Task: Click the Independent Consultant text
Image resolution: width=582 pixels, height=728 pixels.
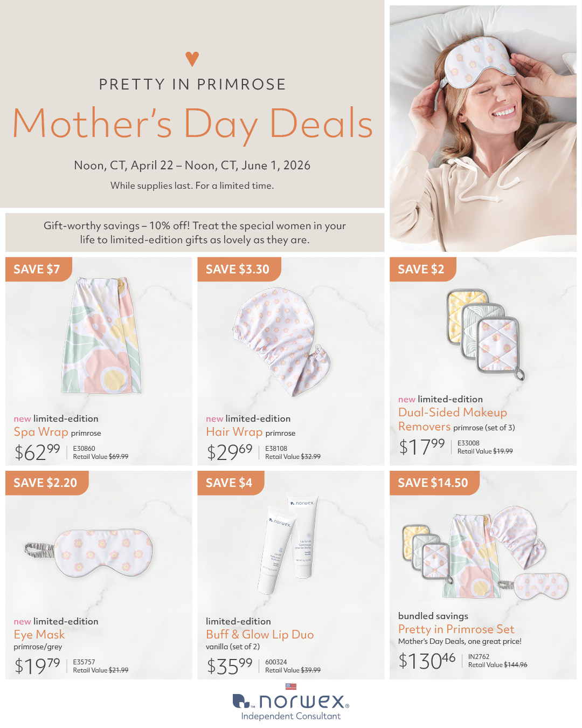Action: tap(291, 716)
